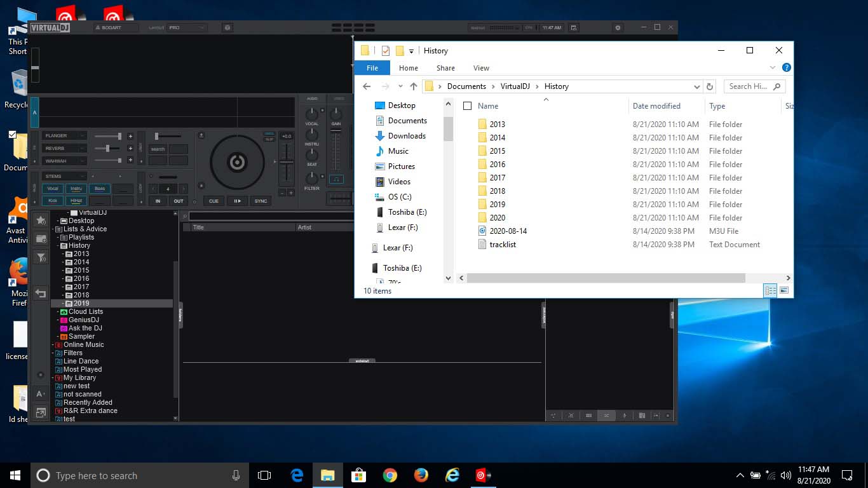Click the filter folder funnel icon

[x=41, y=257]
